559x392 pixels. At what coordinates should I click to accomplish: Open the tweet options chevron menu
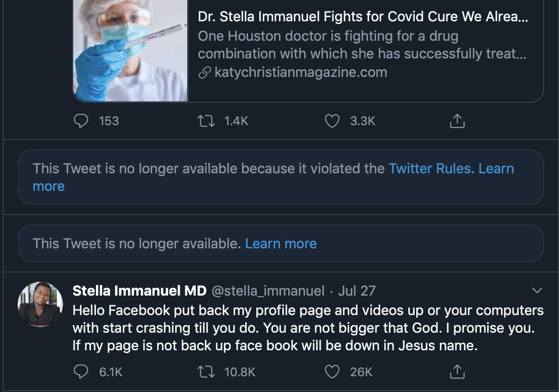pos(537,291)
